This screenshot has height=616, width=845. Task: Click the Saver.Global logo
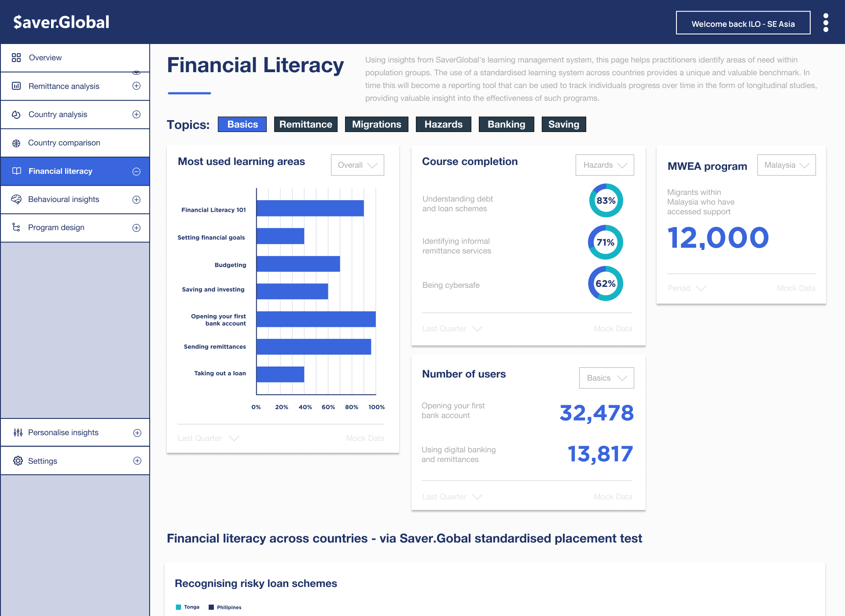click(x=61, y=22)
